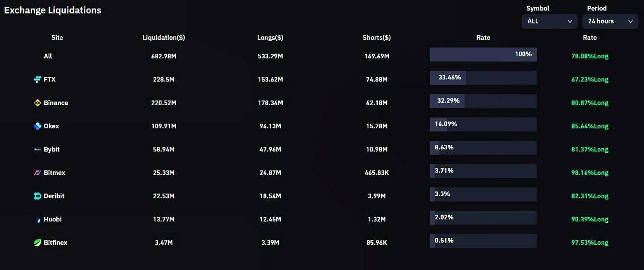Screen dimensions: 644x270
Task: Click the Bitfinex leaf logo icon
Action: 37,243
